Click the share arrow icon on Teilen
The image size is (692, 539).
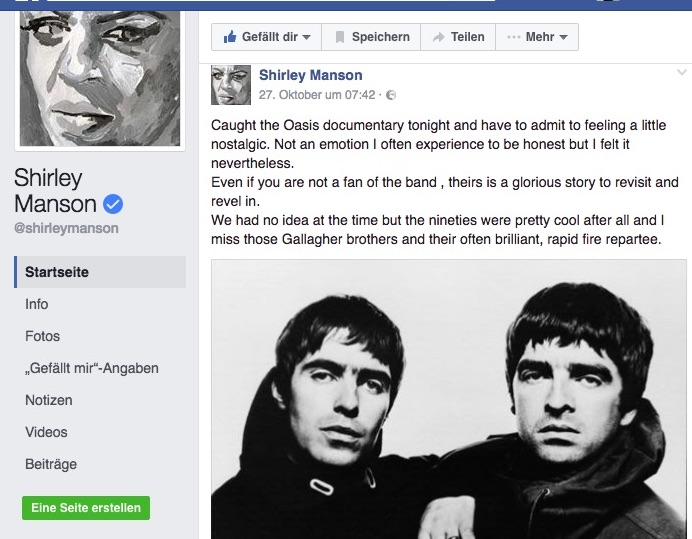pos(438,37)
